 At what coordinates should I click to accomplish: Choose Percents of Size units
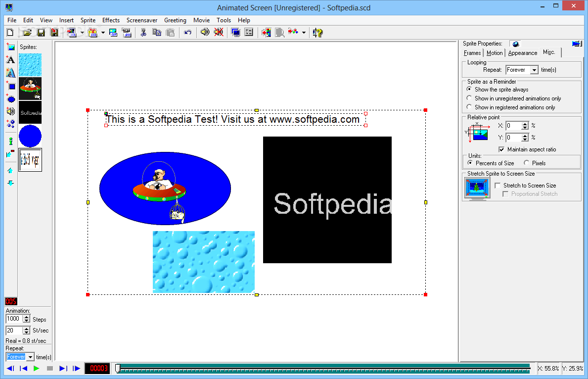[x=470, y=163]
